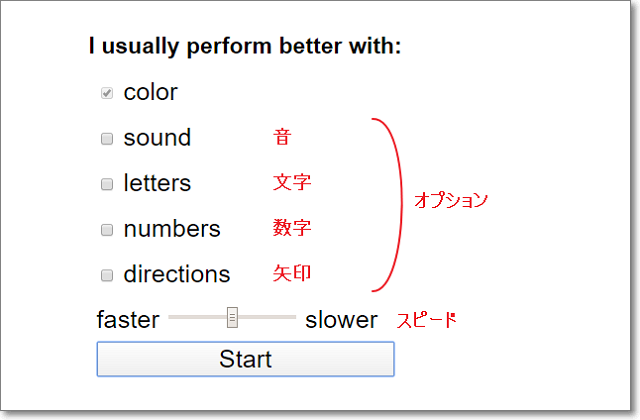Click the "color" option label
This screenshot has width=640, height=420.
point(150,93)
